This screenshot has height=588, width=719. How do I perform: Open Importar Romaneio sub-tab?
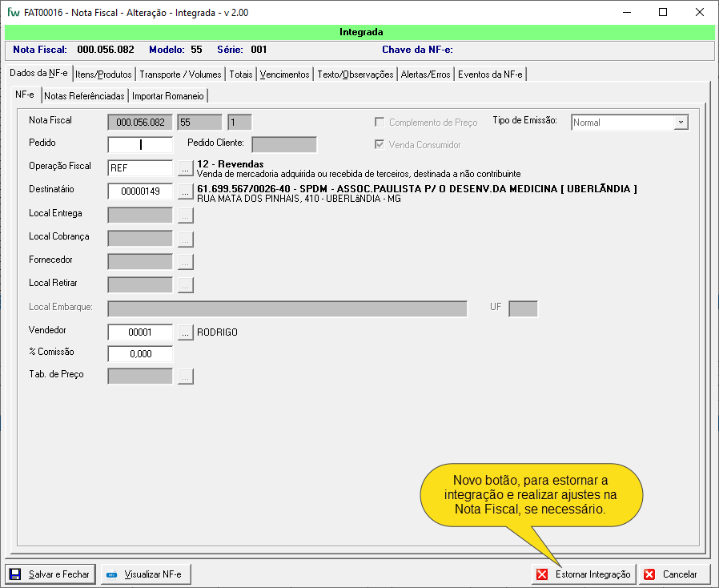pos(168,96)
